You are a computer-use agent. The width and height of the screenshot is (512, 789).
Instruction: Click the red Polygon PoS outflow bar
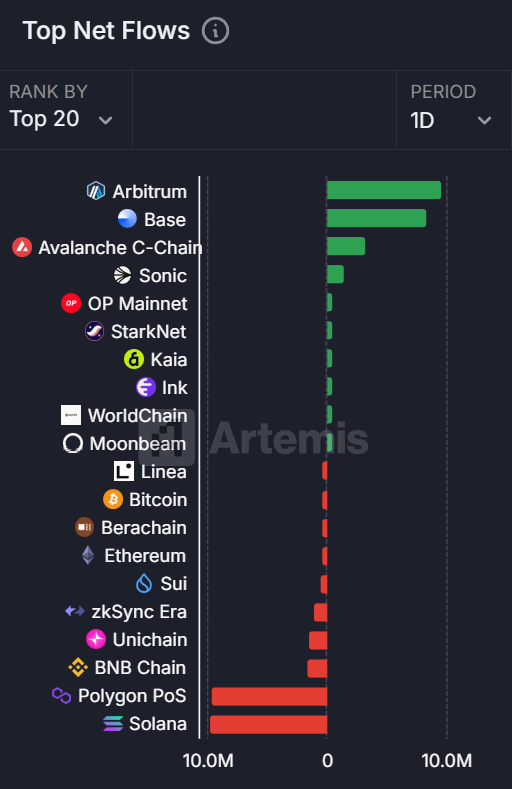tap(270, 696)
